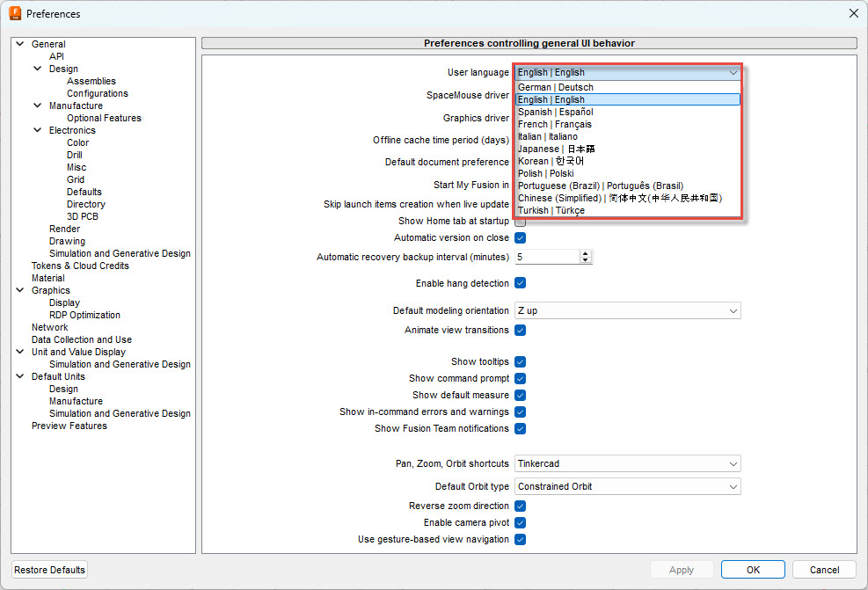Select Drill under Electronics
This screenshot has height=590, width=868.
click(75, 155)
